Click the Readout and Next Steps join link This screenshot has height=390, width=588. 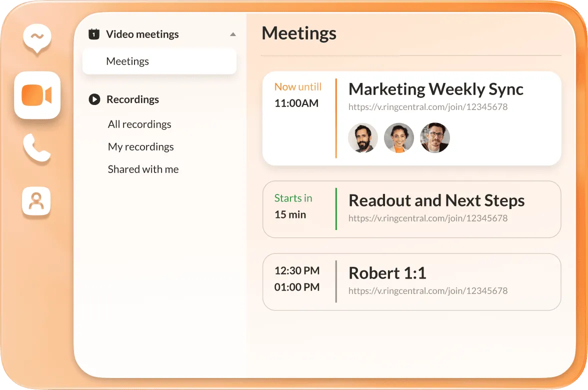[427, 218]
